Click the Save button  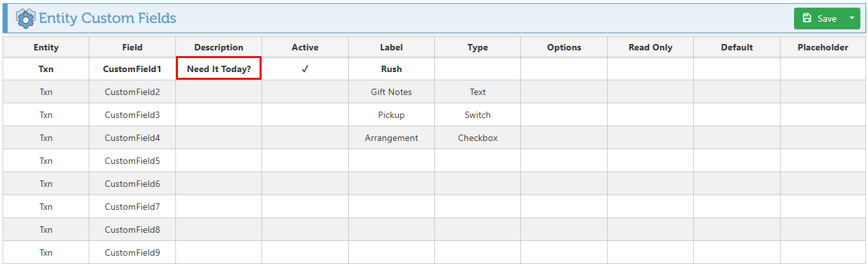[820, 18]
